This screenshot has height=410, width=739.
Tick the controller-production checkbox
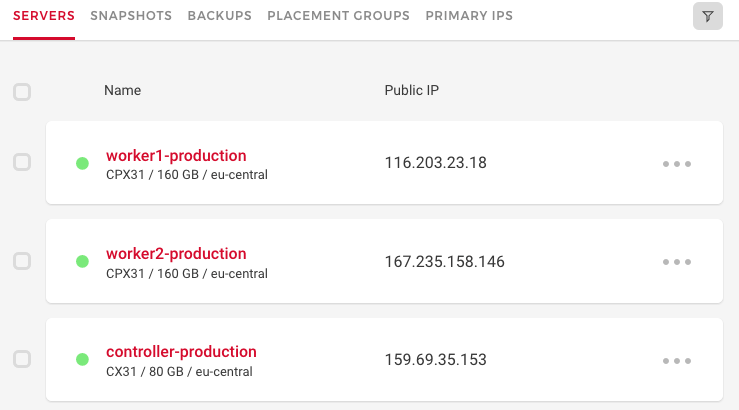pyautogui.click(x=22, y=358)
